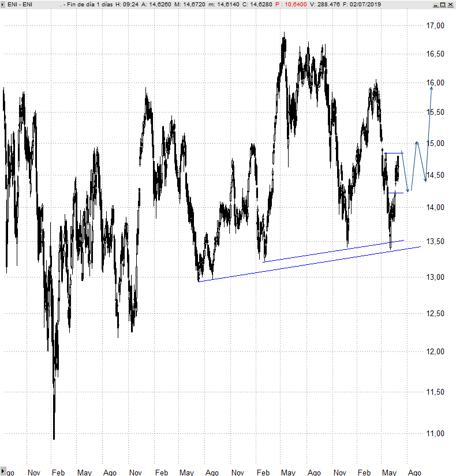Click the opening price A: 14,6260
The height and width of the screenshot is (476, 456).
[x=156, y=5]
